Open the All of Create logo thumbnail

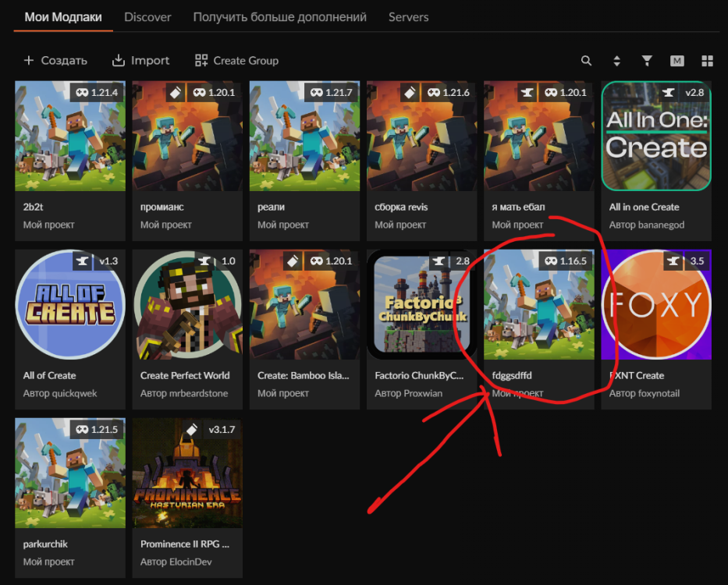(70, 304)
